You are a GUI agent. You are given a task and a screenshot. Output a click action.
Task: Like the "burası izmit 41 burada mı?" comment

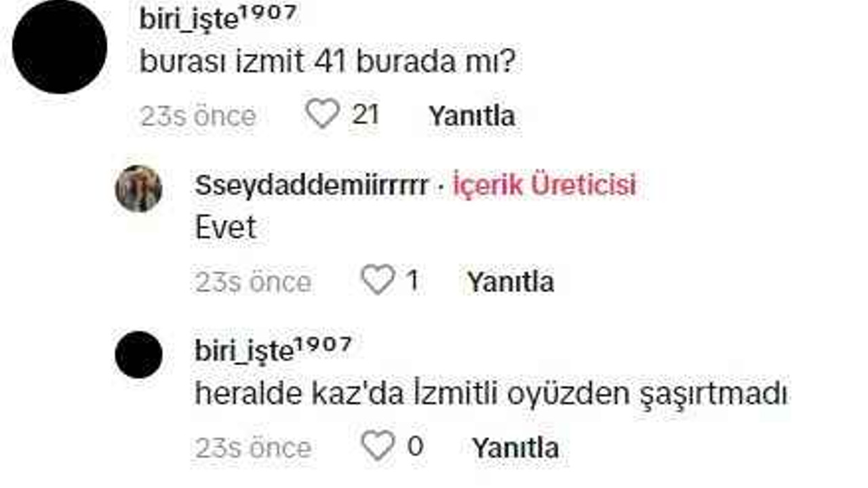click(x=322, y=114)
